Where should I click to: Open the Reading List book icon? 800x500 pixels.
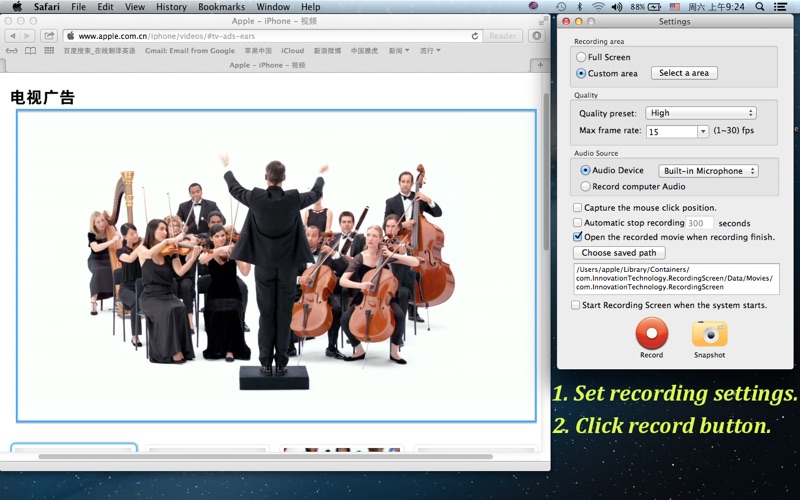[31, 51]
